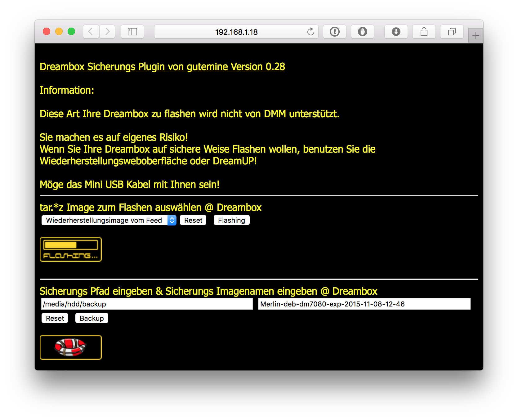
Task: Click 'Diese Art Ihre Dreambox zu flashen' text
Action: (190, 114)
